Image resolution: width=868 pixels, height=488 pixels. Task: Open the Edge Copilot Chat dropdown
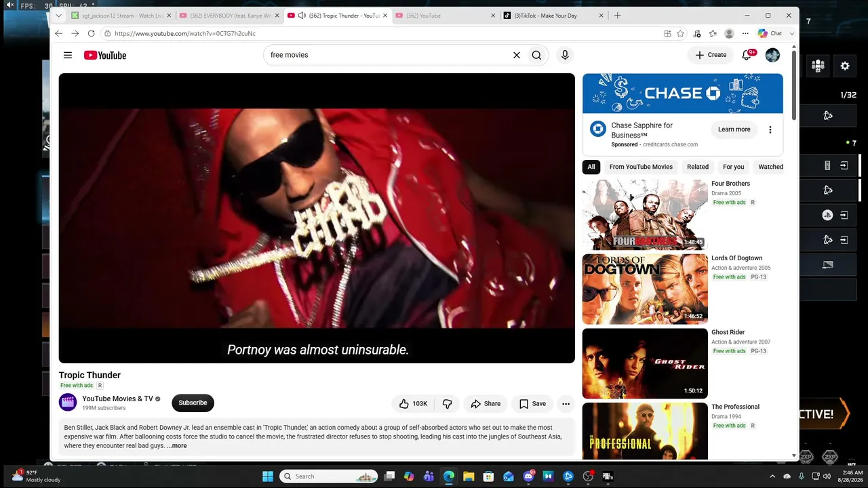792,33
